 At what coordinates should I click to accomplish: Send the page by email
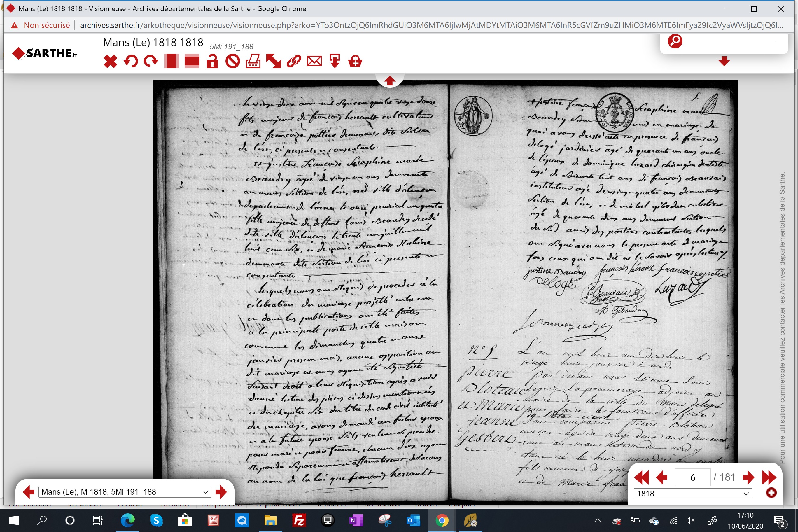[314, 62]
